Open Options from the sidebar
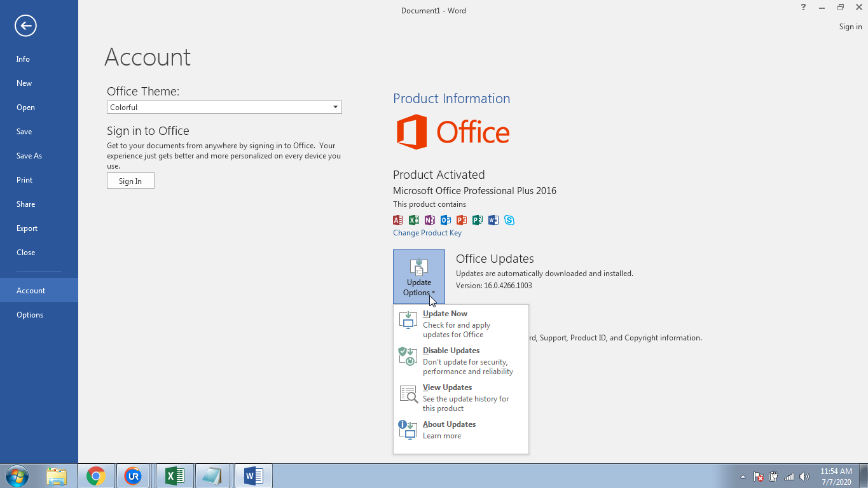This screenshot has height=488, width=868. pos(30,315)
